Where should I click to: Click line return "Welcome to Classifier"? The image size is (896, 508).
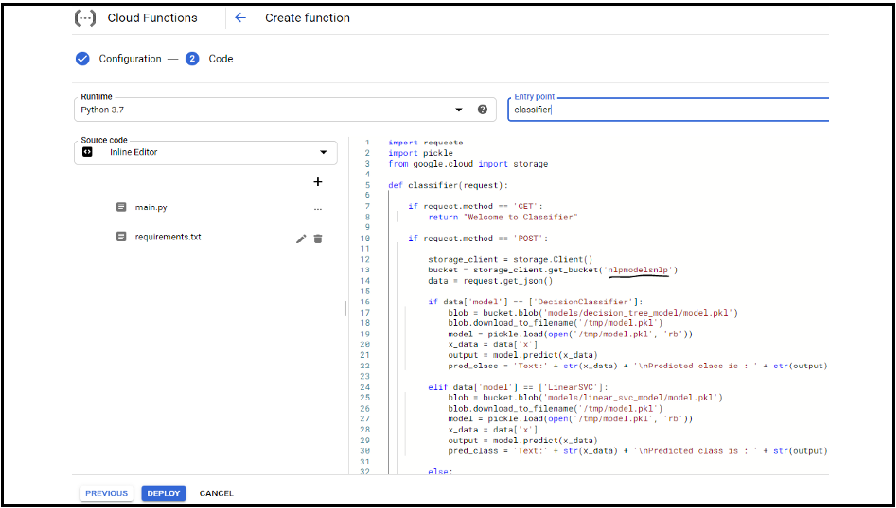pyautogui.click(x=503, y=217)
